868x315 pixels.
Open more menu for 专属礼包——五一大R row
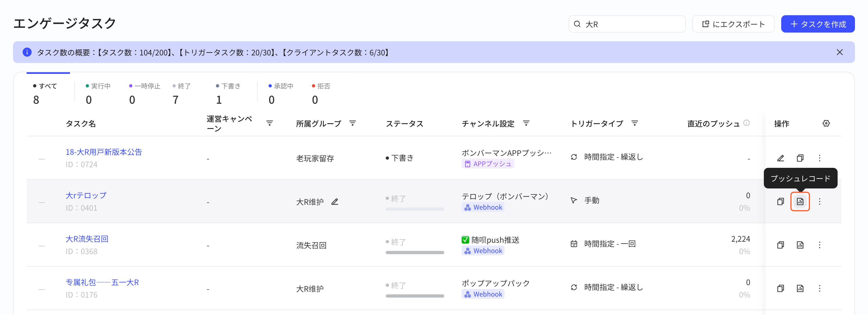click(820, 288)
